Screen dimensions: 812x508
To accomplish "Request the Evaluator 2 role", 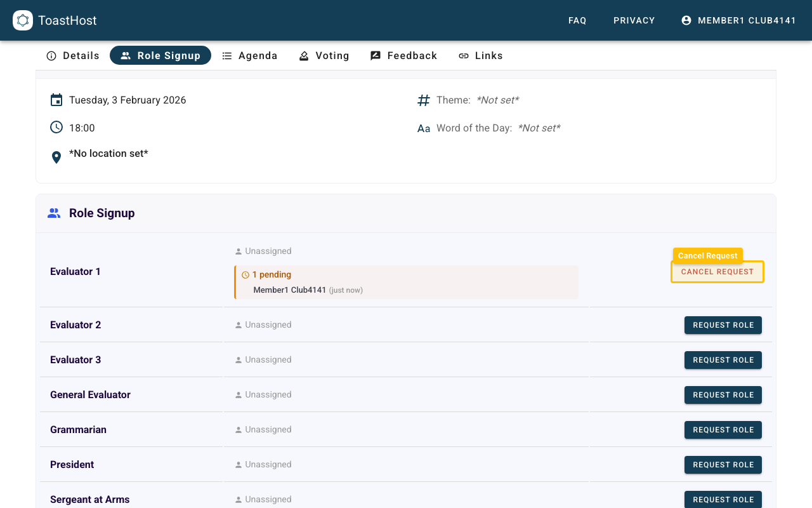I will tap(723, 324).
